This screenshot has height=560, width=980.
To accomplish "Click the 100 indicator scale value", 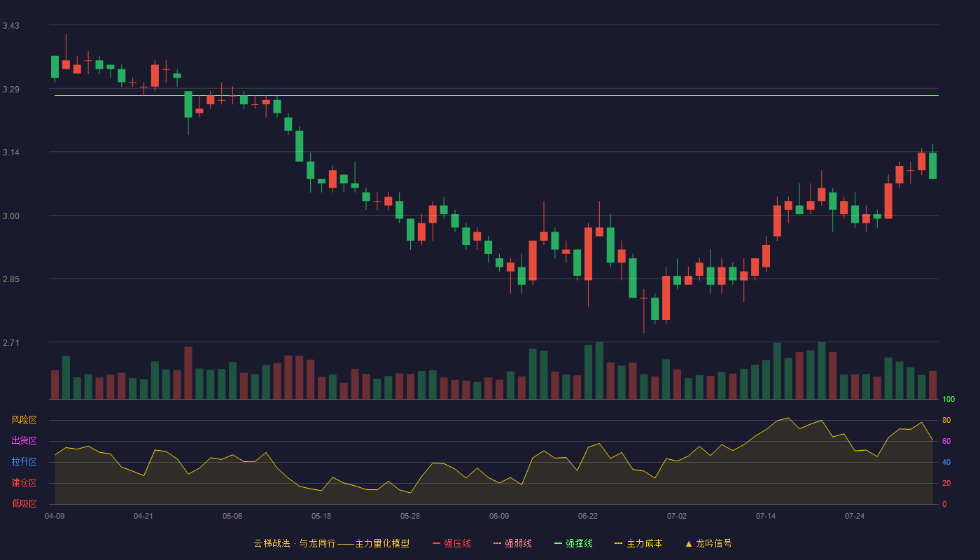I will tap(948, 399).
